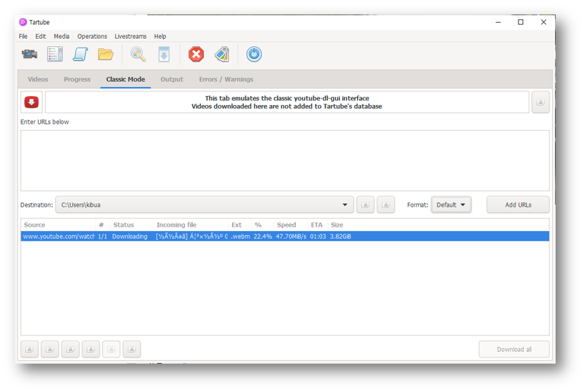Click the ETA column header

point(318,225)
